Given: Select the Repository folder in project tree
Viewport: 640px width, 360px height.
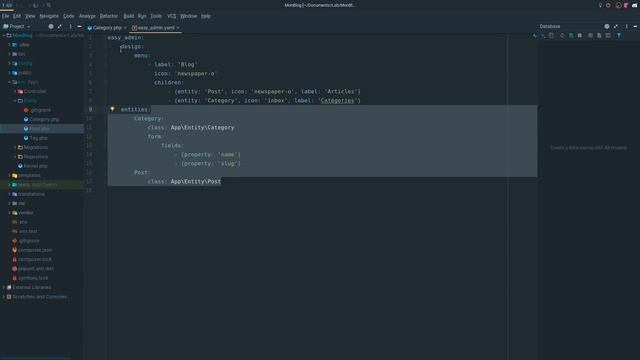Looking at the screenshot, I should pyautogui.click(x=36, y=157).
